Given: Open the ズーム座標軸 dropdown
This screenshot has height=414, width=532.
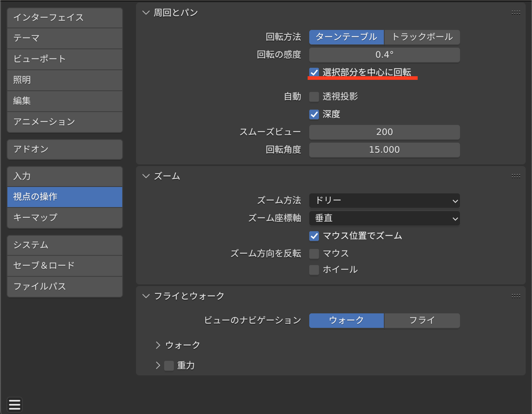Looking at the screenshot, I should (x=384, y=218).
